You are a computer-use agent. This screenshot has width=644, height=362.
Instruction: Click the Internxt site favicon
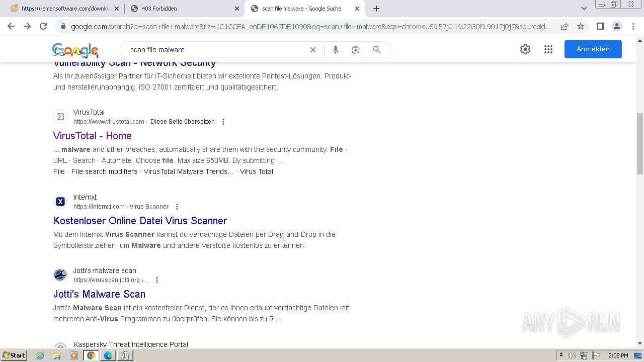(60, 202)
